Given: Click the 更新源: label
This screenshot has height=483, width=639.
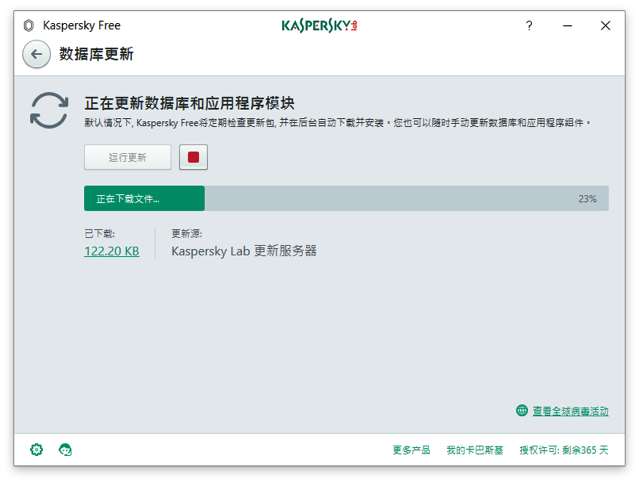Looking at the screenshot, I should (187, 234).
